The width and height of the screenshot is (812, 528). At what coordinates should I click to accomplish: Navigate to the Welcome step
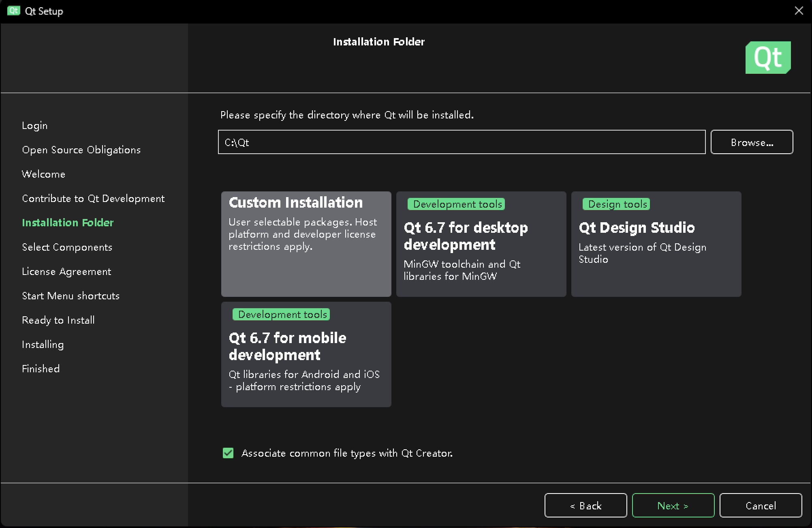coord(43,174)
